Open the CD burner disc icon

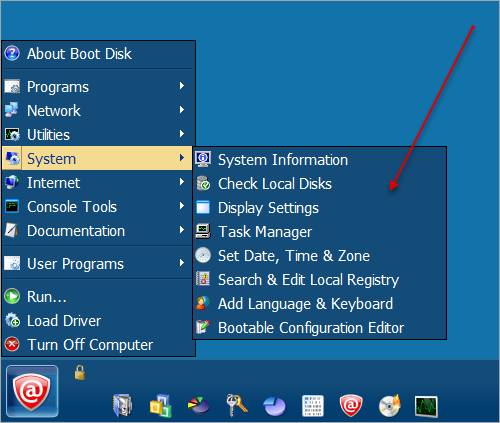coord(389,405)
